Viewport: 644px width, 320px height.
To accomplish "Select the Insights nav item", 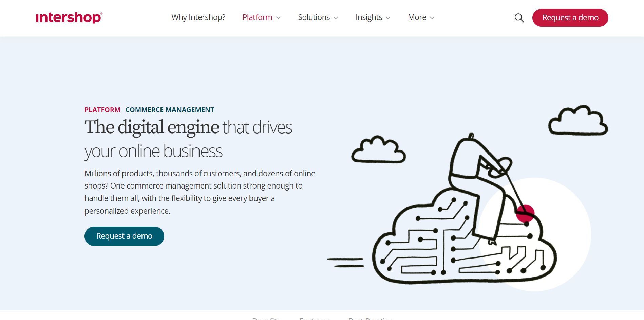I will click(x=369, y=17).
